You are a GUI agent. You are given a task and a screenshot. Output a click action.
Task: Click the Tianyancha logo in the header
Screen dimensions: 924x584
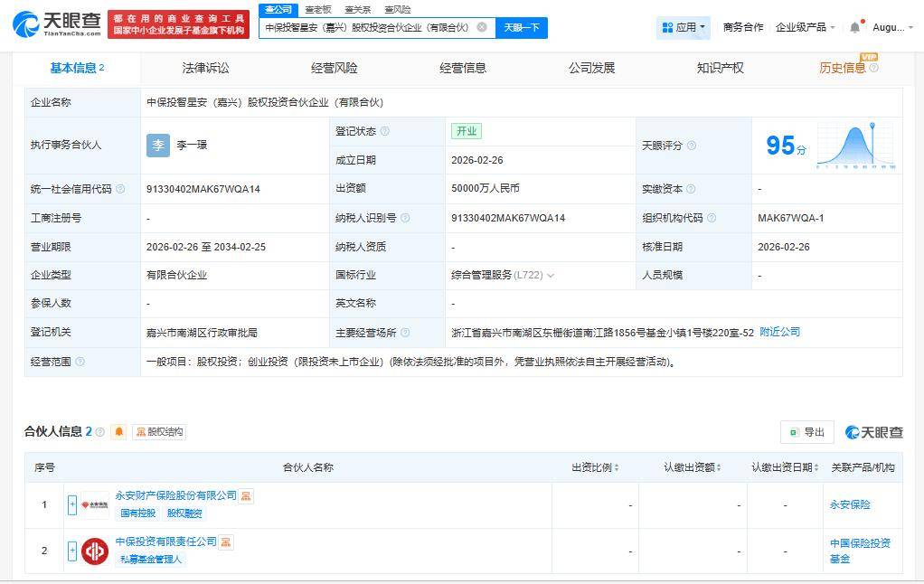click(56, 24)
